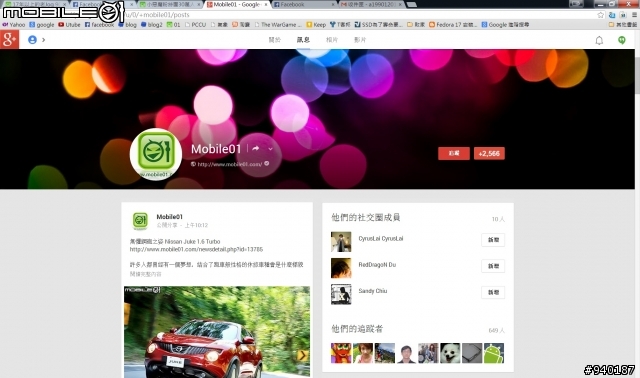This screenshot has width=640, height=378.
Task: Open RedDragoN Du's profile name
Action: pos(377,265)
